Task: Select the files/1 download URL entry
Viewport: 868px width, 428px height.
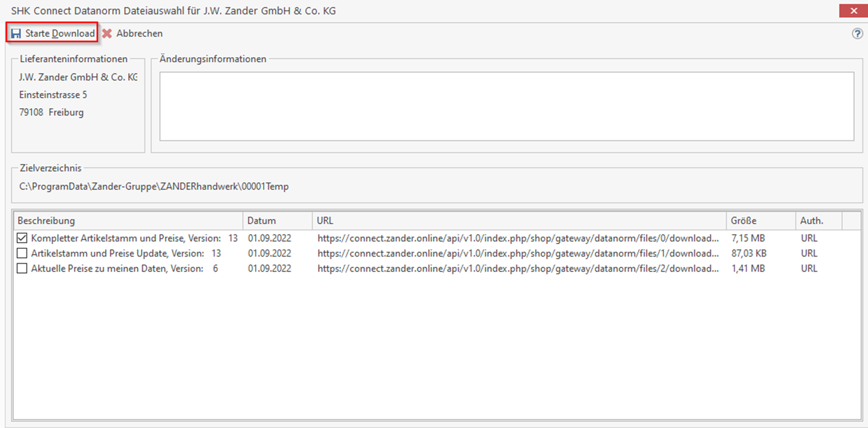Action: [518, 254]
